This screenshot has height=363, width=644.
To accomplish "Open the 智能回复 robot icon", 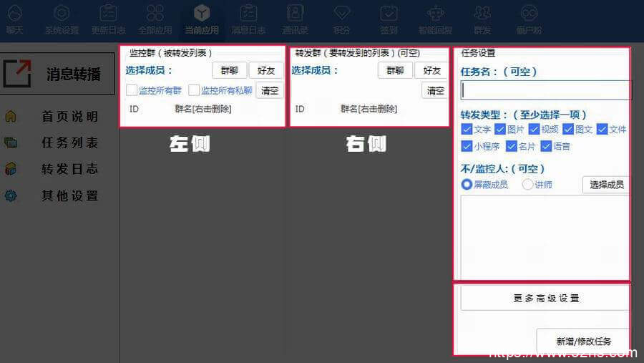I will [435, 18].
